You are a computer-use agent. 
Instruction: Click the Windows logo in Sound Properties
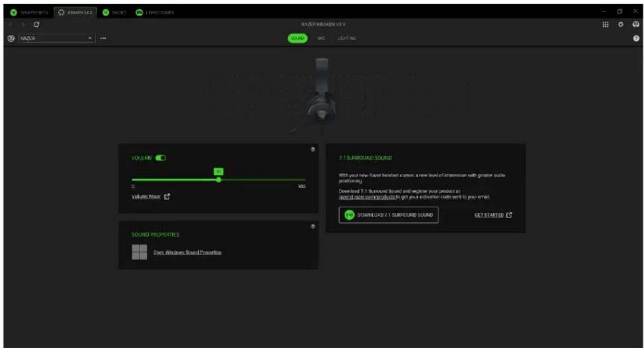139,252
